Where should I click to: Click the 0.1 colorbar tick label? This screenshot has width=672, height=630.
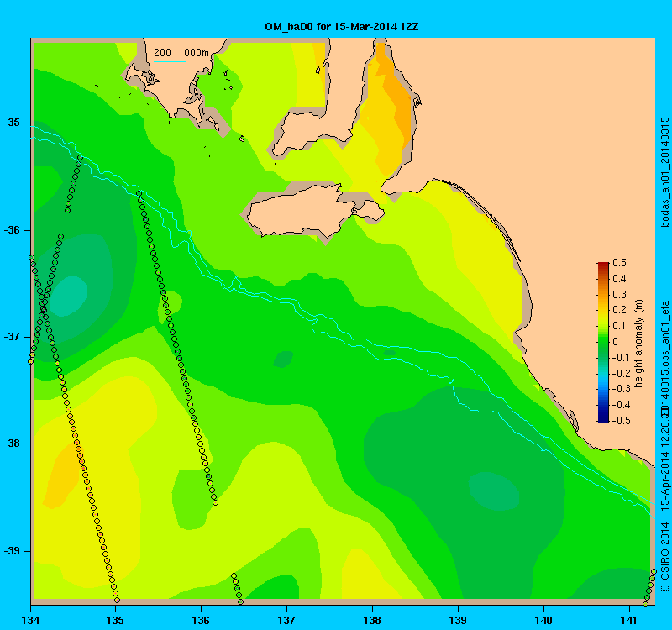[x=619, y=326]
